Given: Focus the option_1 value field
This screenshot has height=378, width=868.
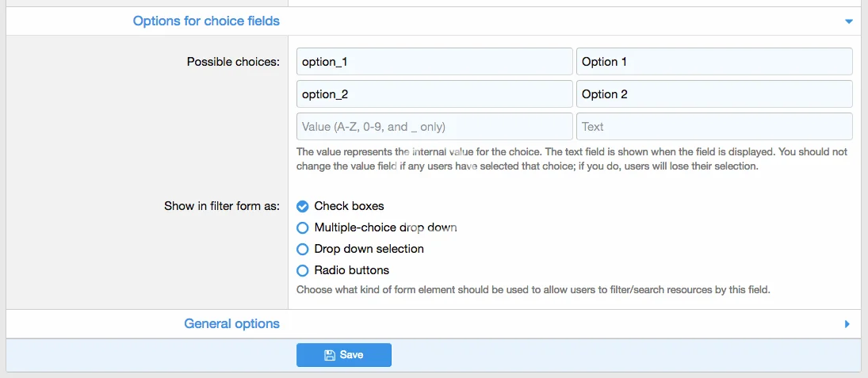Looking at the screenshot, I should pos(434,62).
